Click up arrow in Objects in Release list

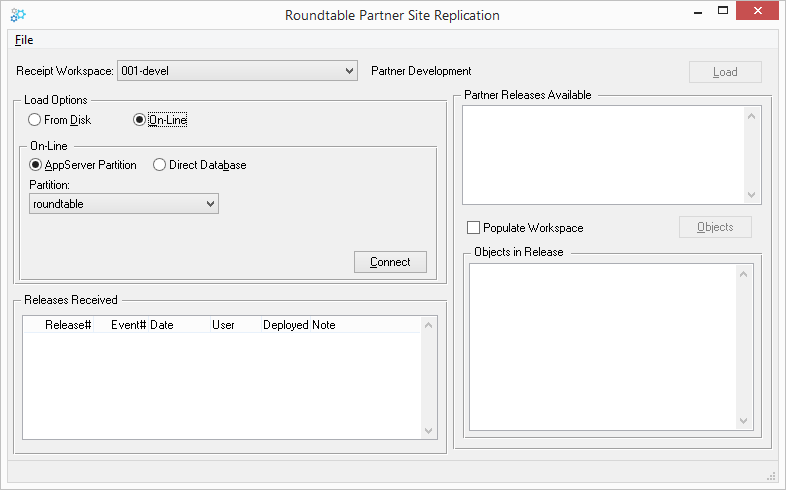coord(743,274)
